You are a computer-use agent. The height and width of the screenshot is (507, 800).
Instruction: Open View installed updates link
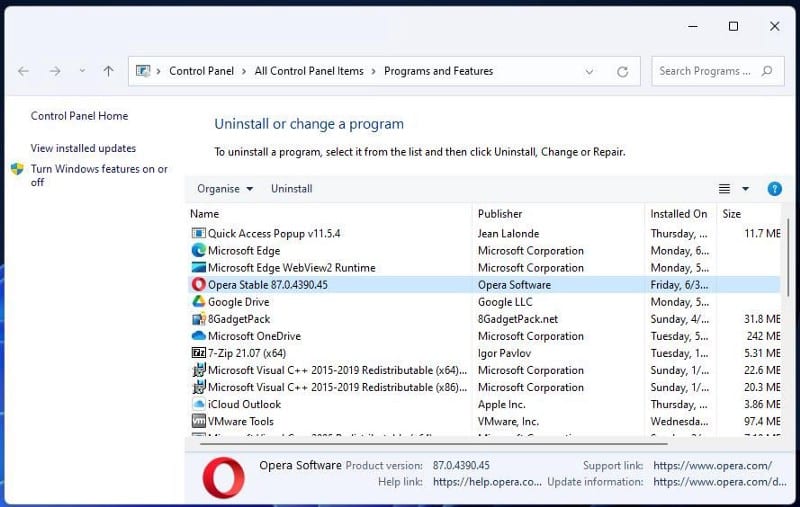[x=83, y=148]
